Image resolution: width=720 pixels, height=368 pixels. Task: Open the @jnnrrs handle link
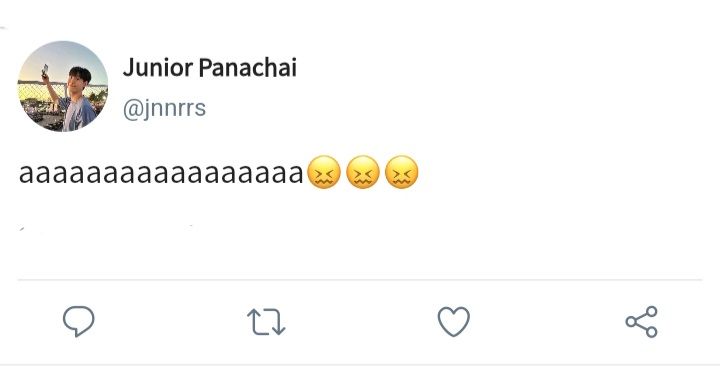164,109
